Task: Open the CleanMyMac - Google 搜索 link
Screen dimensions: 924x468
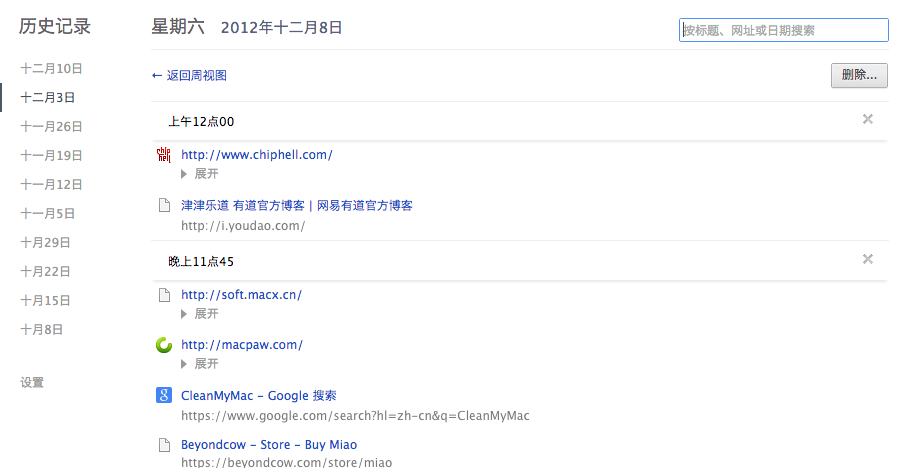Action: 258,395
